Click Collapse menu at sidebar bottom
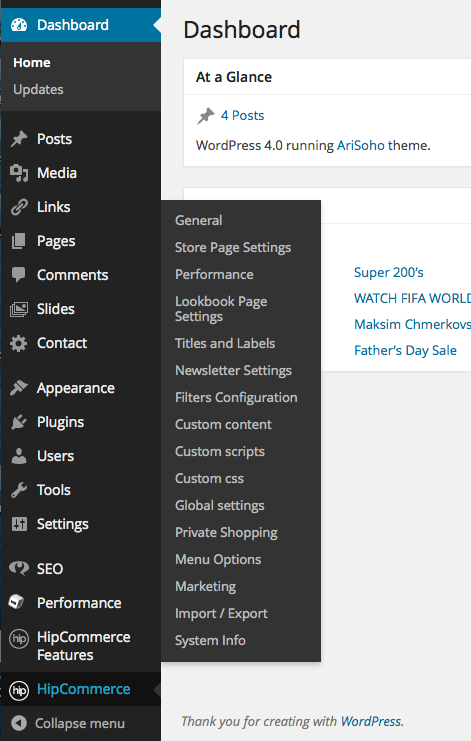Viewport: 471px width, 741px height. [80, 724]
